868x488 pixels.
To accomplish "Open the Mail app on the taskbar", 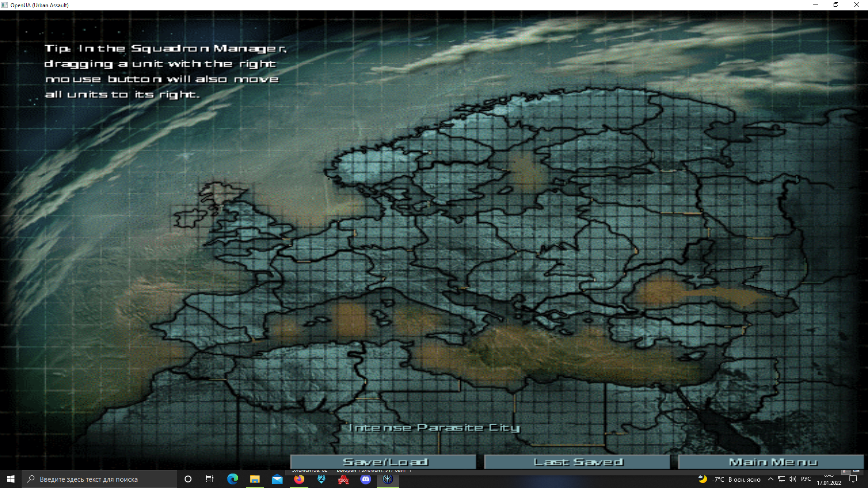I will coord(277,479).
